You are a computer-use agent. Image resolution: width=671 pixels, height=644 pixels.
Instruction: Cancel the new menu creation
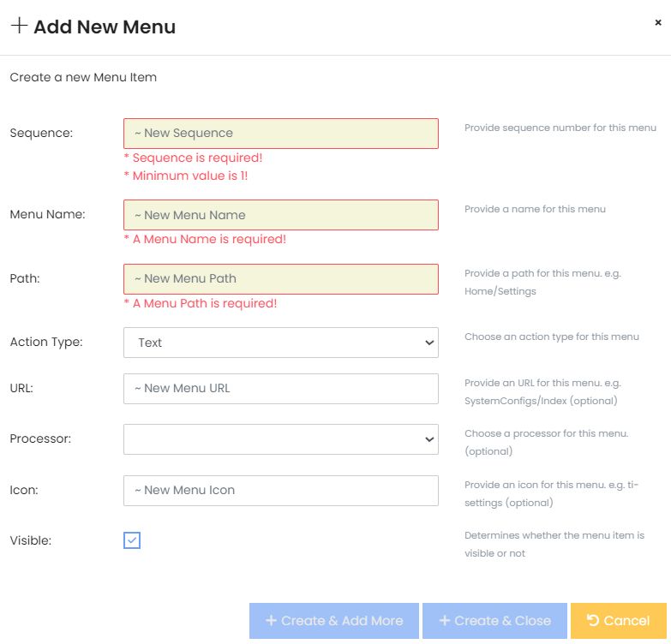(618, 621)
